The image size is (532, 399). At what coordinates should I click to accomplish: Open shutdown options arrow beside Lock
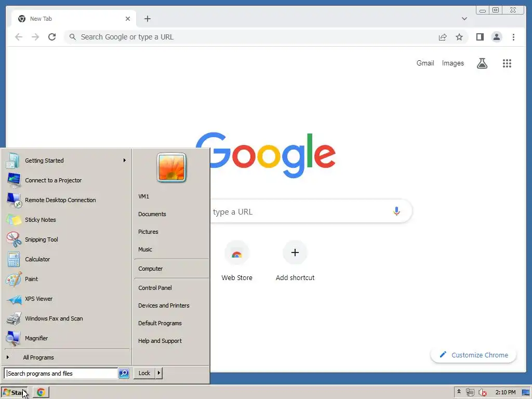point(158,373)
